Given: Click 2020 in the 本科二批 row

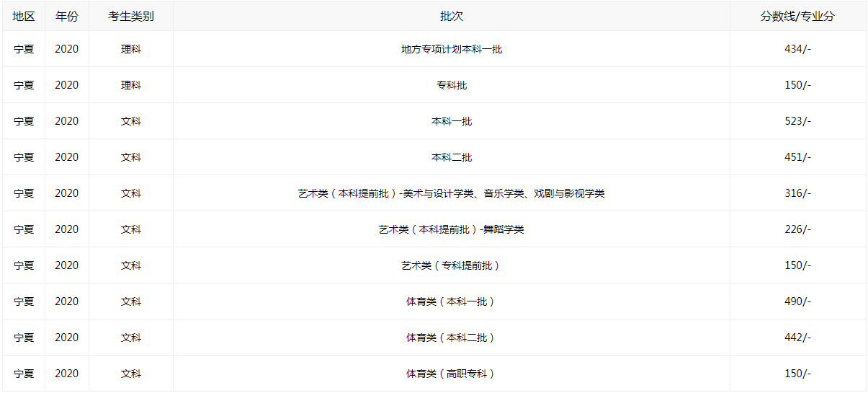Looking at the screenshot, I should 66,157.
